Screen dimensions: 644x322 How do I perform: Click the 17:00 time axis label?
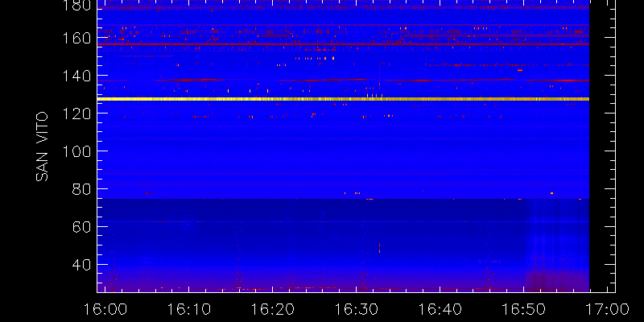607,309
